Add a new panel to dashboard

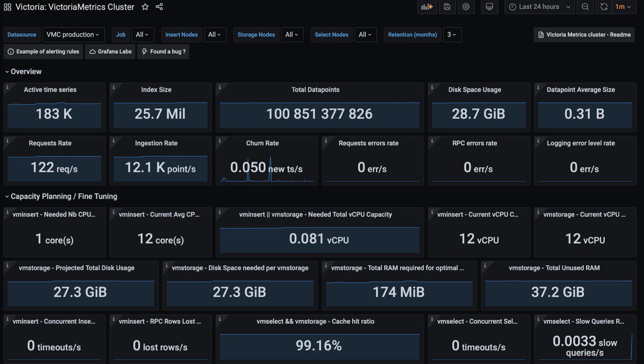pyautogui.click(x=427, y=7)
